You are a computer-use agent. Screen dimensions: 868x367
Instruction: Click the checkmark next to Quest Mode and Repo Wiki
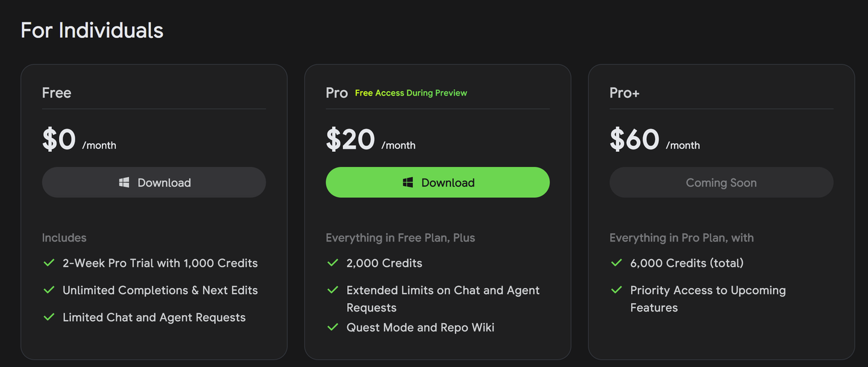(333, 327)
